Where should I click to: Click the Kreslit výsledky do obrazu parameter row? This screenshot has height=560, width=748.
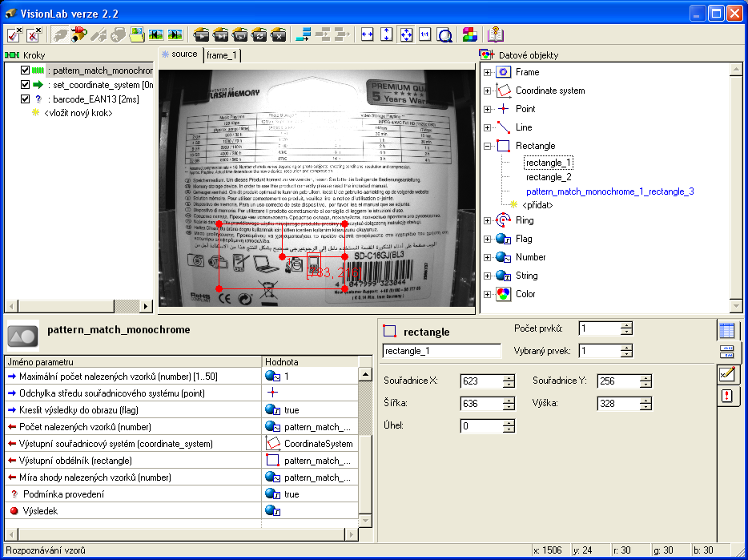pyautogui.click(x=181, y=410)
